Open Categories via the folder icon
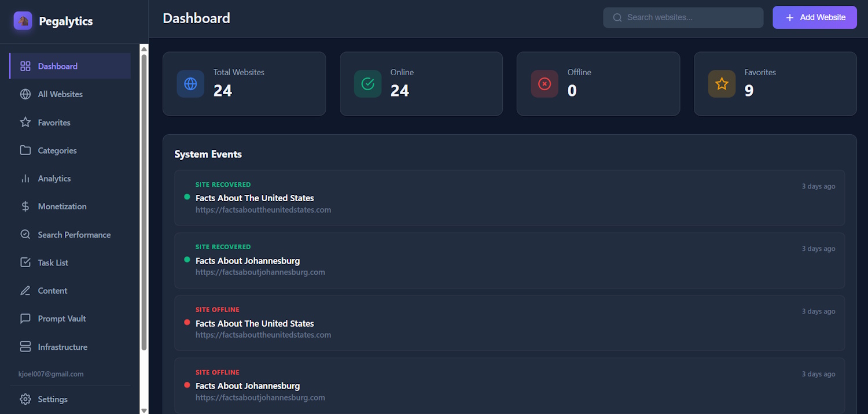This screenshot has height=414, width=868. point(25,150)
